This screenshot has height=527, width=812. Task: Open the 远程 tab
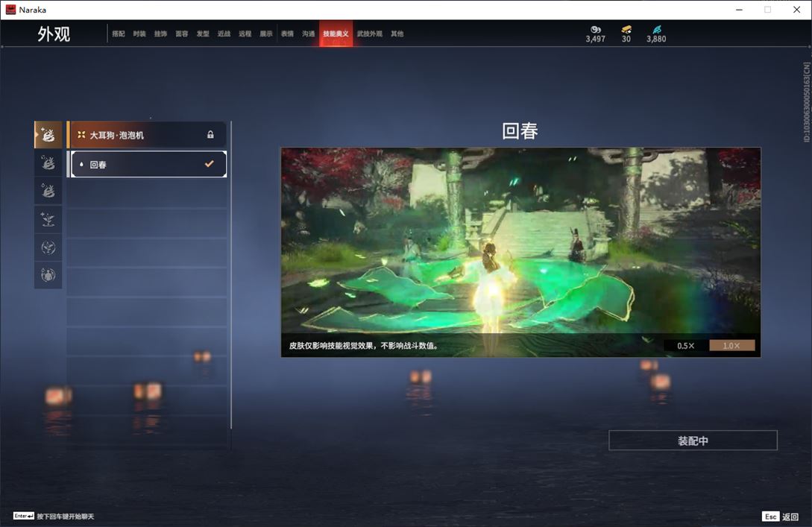point(245,34)
